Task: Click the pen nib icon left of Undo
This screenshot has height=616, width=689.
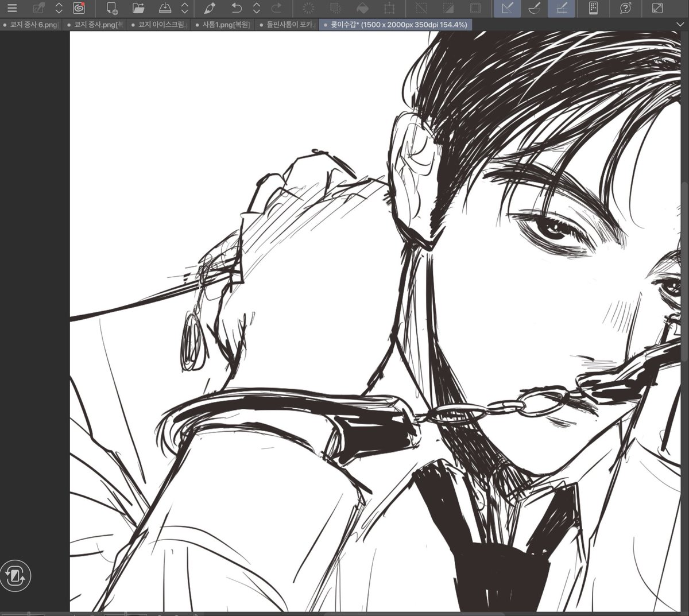Action: (x=210, y=8)
